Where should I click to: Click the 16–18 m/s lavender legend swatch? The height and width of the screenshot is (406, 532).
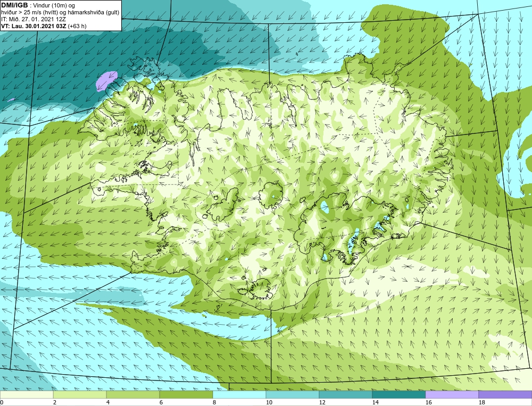click(452, 395)
